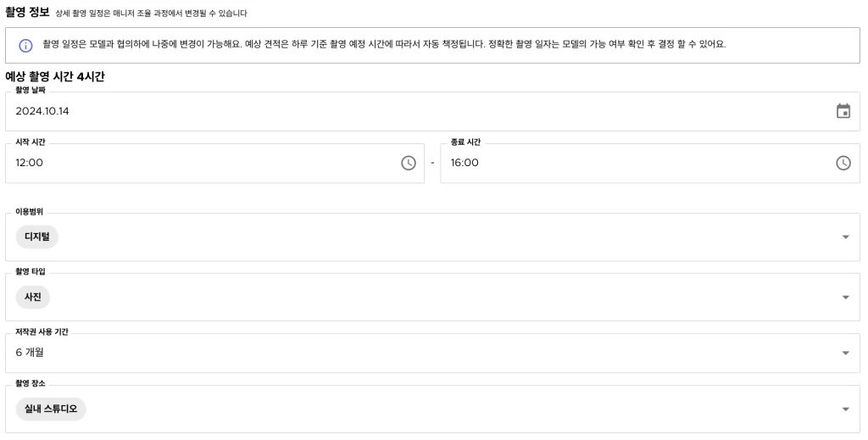Image resolution: width=868 pixels, height=440 pixels.
Task: Expand the 이용범위 dropdown arrow
Action: coord(844,237)
